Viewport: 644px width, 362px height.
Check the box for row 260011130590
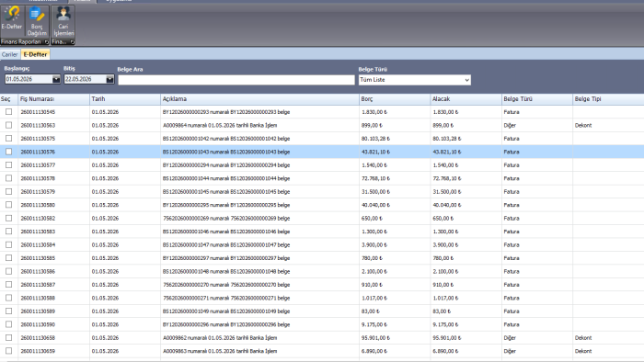[x=8, y=324]
